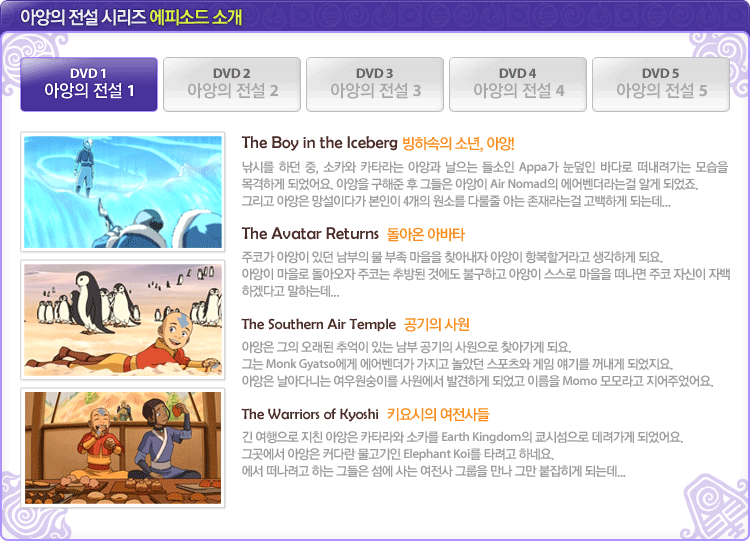750x546 pixels.
Task: Click the title The Southern Air Temple
Action: (319, 324)
